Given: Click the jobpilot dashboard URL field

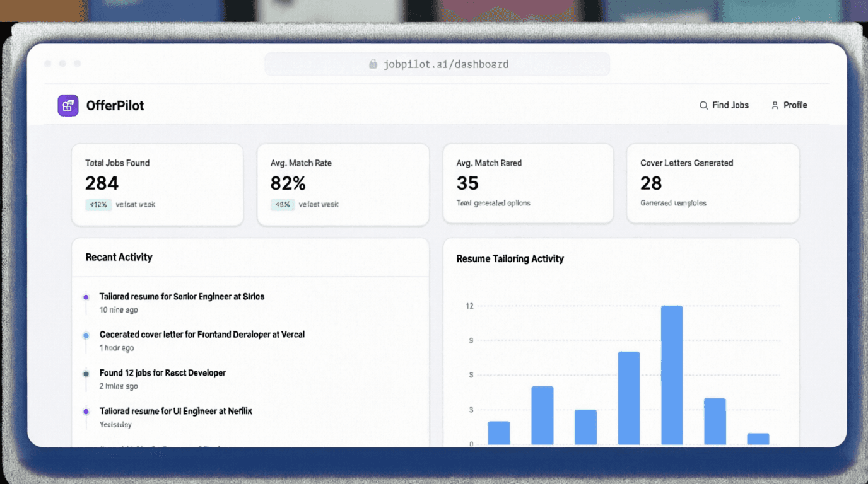Looking at the screenshot, I should point(437,64).
